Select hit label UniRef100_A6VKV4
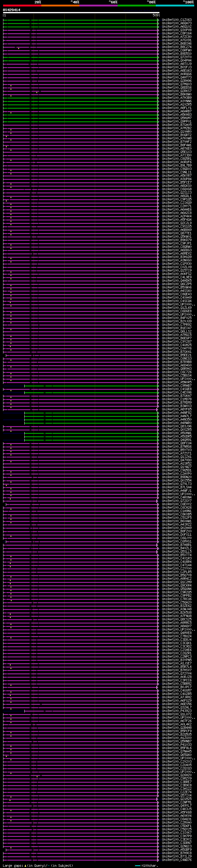 (x=177, y=816)
